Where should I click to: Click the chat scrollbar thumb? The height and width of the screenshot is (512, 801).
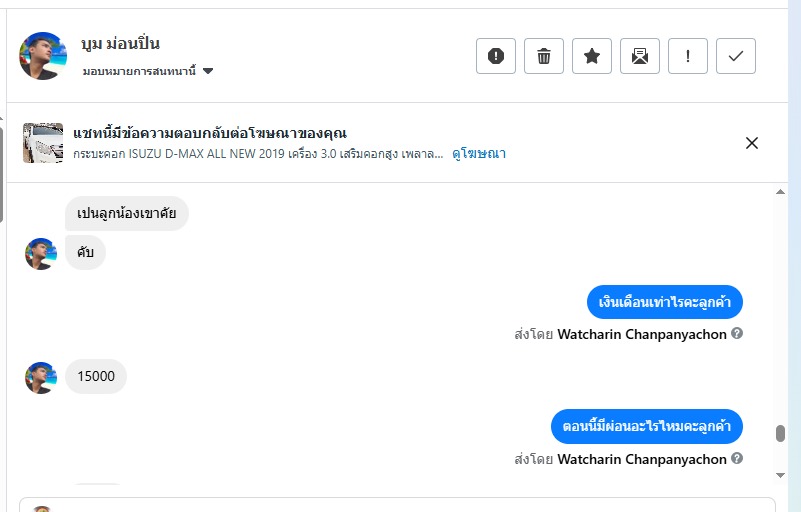(780, 434)
